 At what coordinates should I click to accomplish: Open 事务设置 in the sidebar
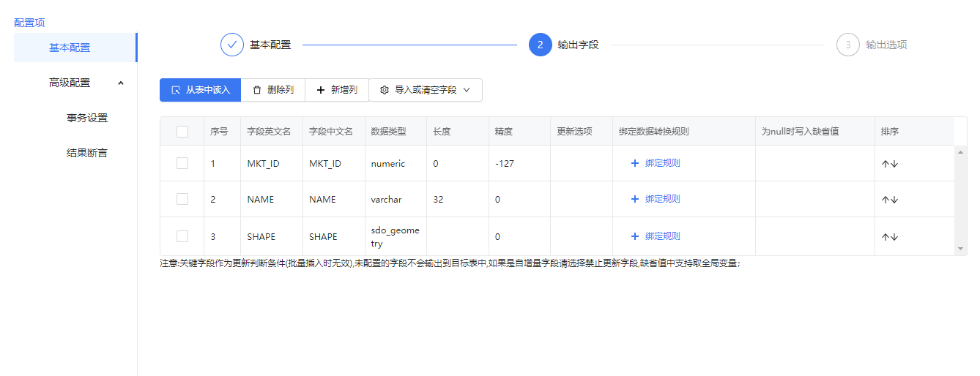[x=87, y=118]
